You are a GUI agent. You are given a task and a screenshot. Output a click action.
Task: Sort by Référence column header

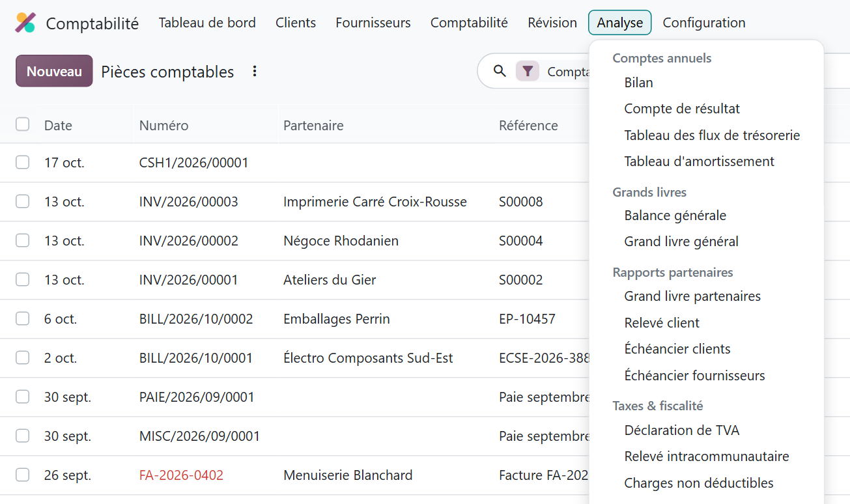pos(528,126)
